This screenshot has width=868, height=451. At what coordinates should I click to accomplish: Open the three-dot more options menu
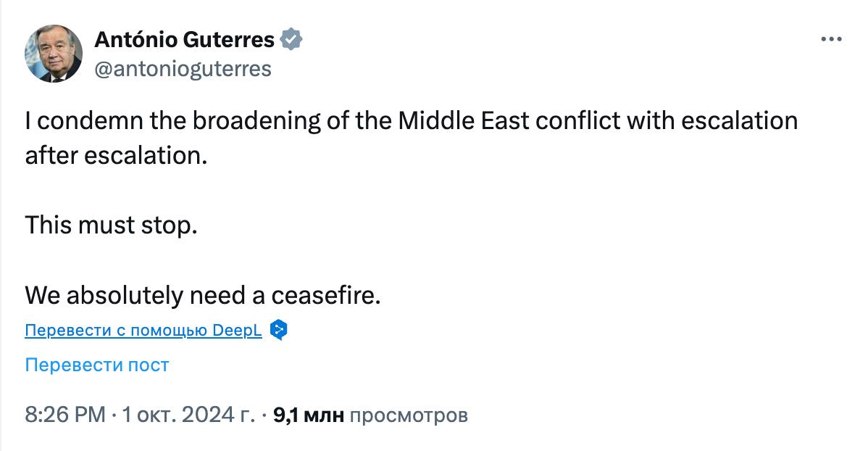click(x=832, y=39)
